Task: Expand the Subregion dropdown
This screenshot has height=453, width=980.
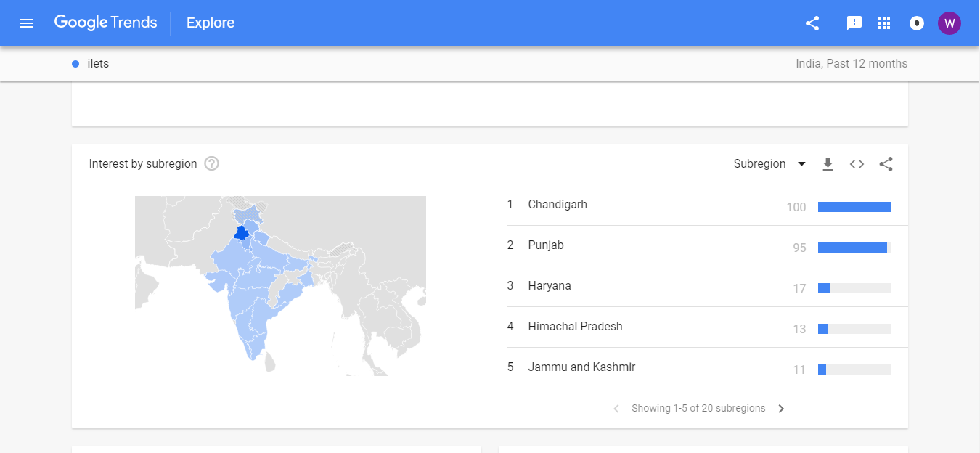Action: coord(769,164)
